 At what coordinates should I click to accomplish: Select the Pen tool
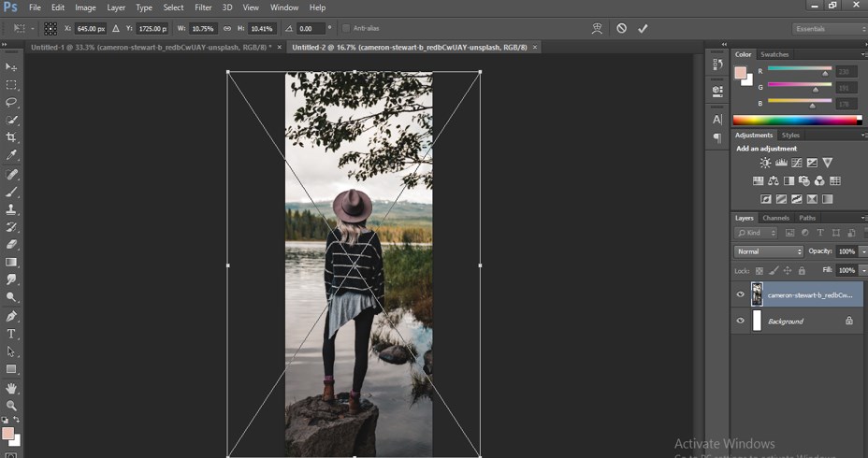[11, 317]
